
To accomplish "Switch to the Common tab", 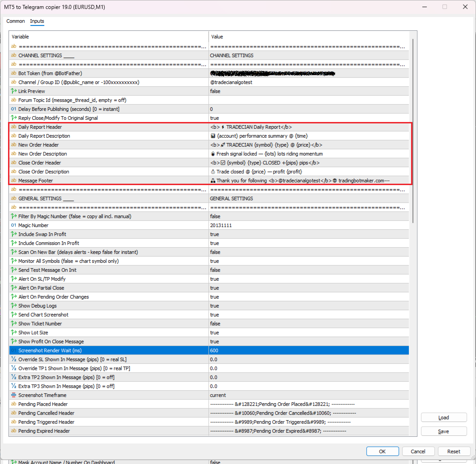I will [16, 21].
